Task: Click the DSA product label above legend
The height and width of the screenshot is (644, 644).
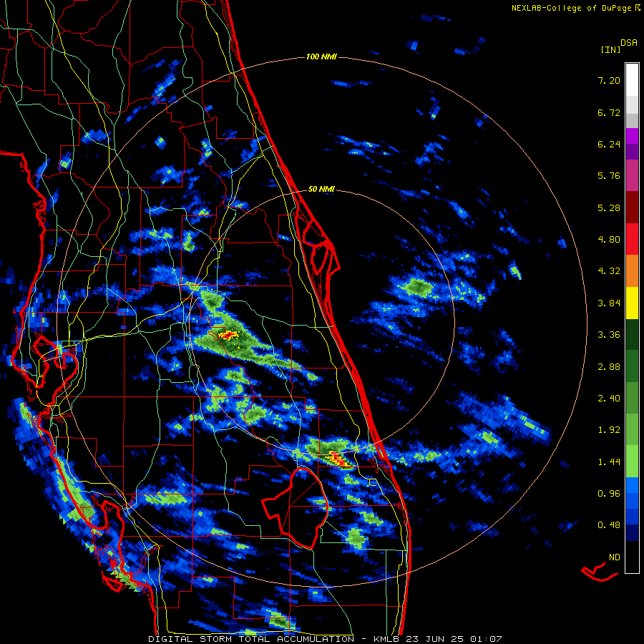Action: (x=629, y=43)
